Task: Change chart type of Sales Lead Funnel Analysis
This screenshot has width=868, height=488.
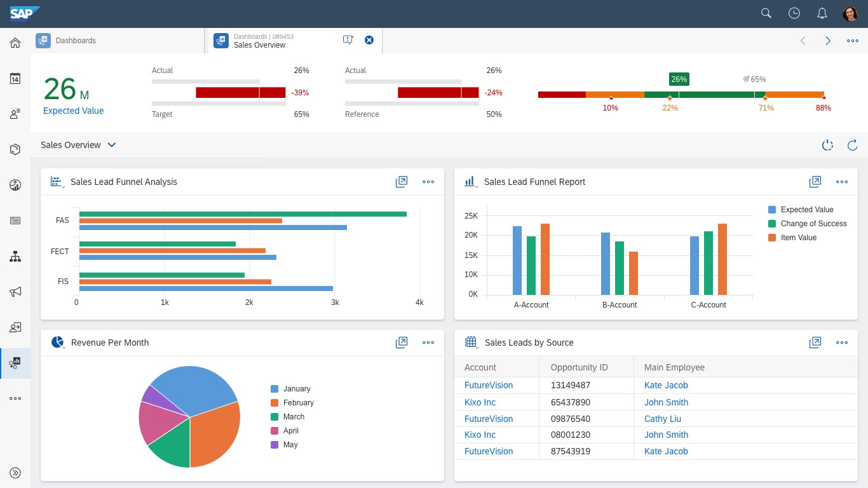Action: point(57,182)
